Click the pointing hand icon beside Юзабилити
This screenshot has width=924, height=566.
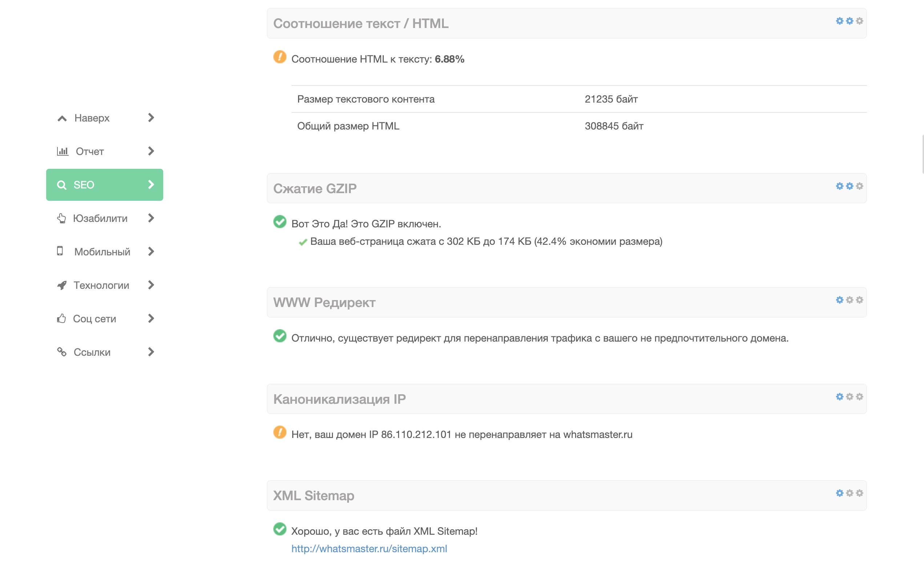61,219
